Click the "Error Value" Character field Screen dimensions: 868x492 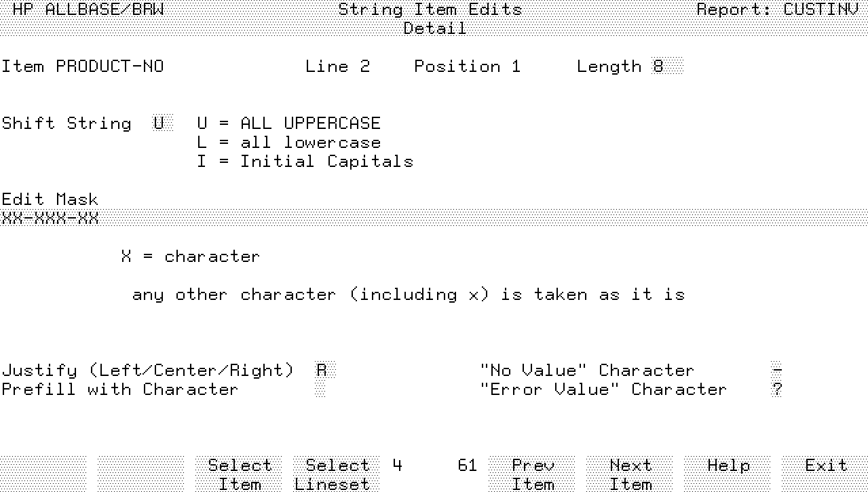[776, 390]
